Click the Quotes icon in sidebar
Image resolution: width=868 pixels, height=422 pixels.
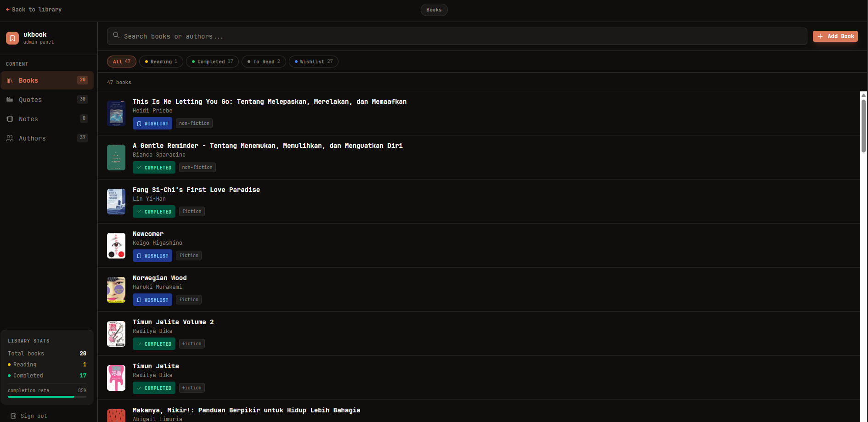[10, 100]
